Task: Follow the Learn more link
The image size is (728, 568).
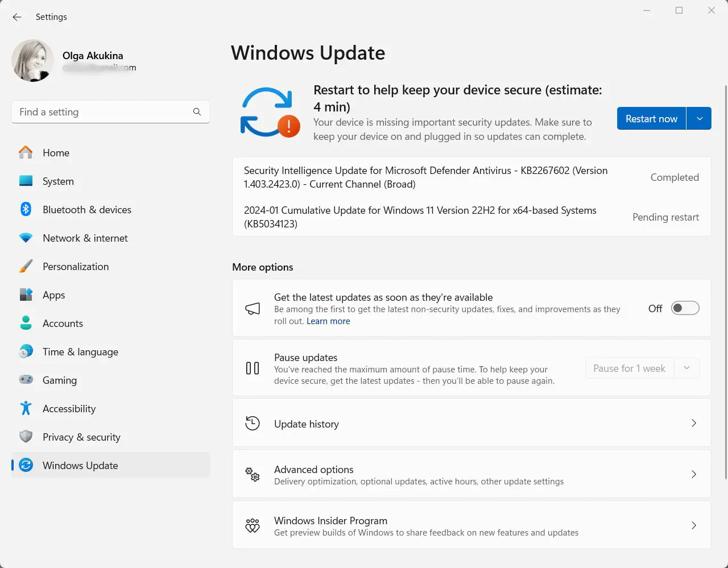Action: click(328, 321)
